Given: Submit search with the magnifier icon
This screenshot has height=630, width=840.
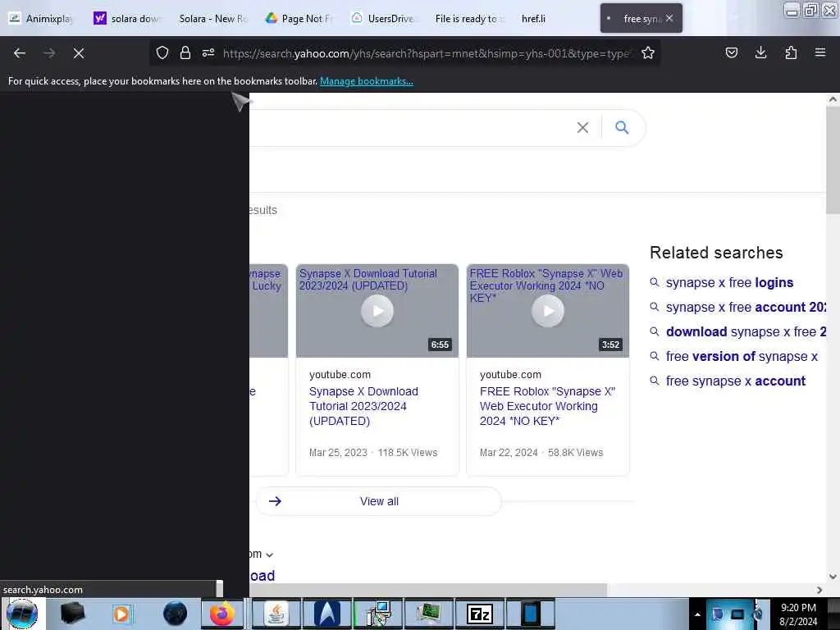Looking at the screenshot, I should coord(622,127).
